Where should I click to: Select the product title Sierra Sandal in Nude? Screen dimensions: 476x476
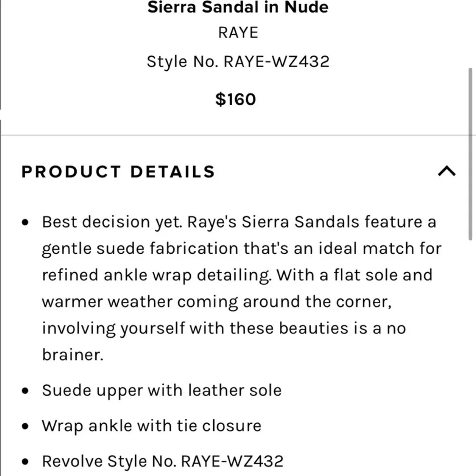238,8
